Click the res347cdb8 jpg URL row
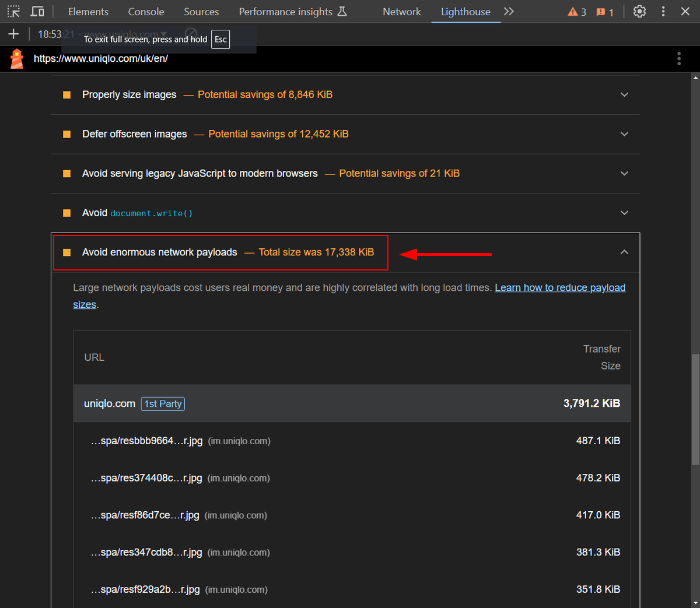Viewport: 700px width, 608px height. coord(352,552)
